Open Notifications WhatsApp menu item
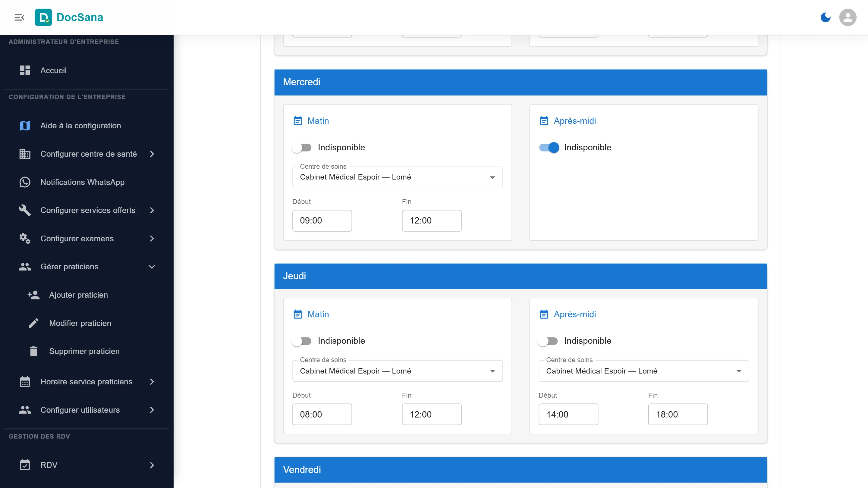 87,182
